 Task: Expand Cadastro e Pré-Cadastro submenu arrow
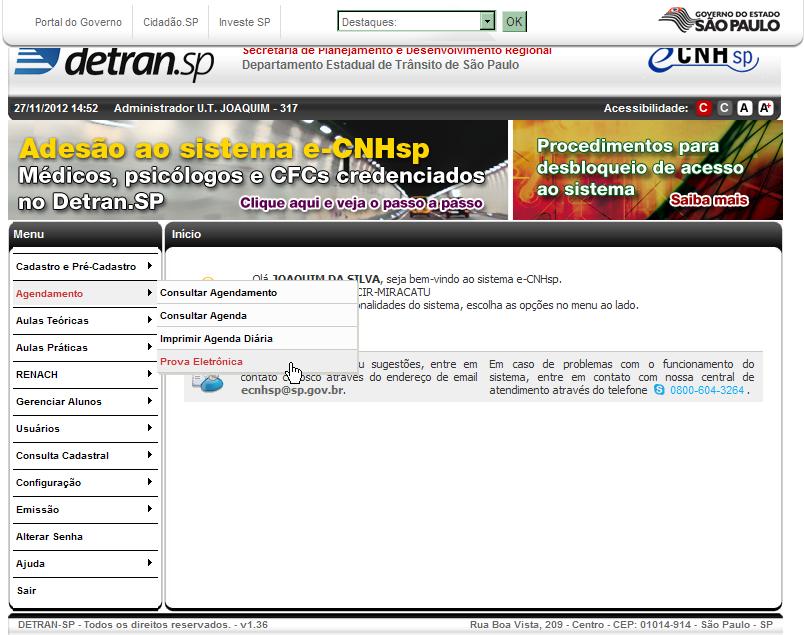point(149,266)
